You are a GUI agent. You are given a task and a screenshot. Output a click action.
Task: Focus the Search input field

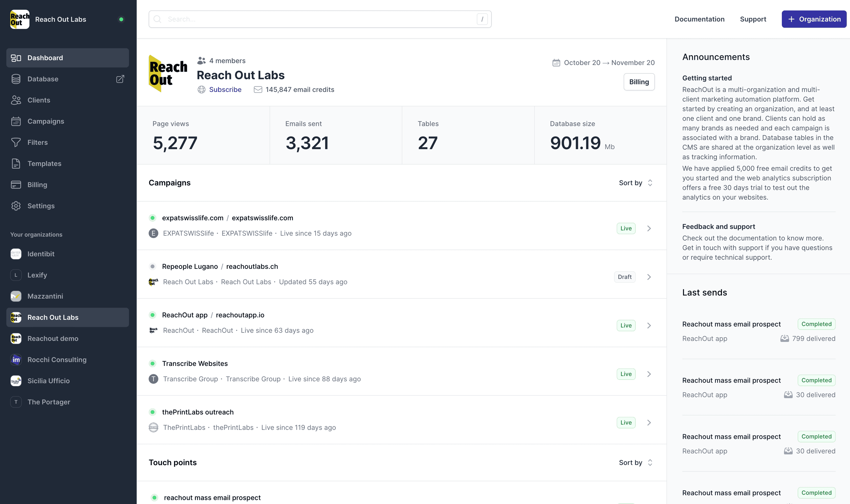tap(320, 19)
